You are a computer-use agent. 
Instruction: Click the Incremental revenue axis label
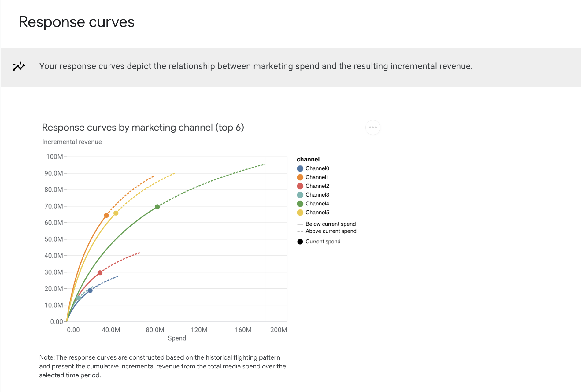point(72,142)
